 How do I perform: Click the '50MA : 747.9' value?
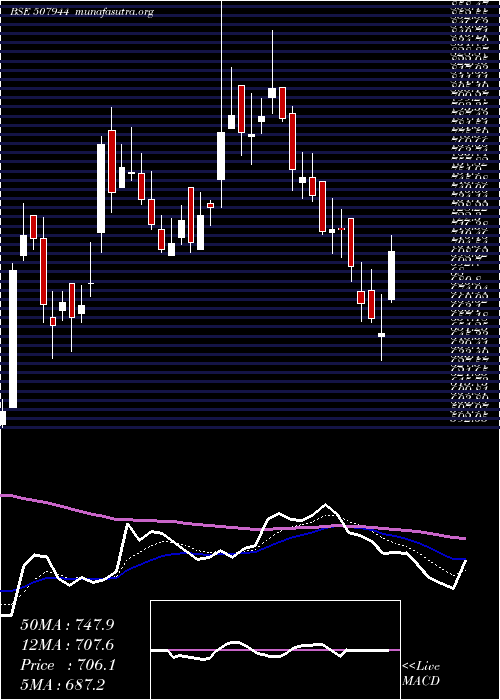pos(67,625)
